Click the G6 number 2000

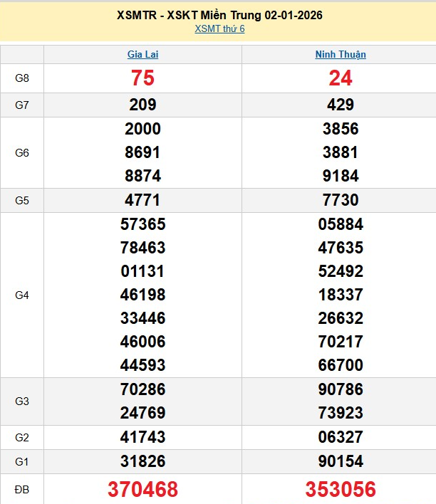click(142, 129)
